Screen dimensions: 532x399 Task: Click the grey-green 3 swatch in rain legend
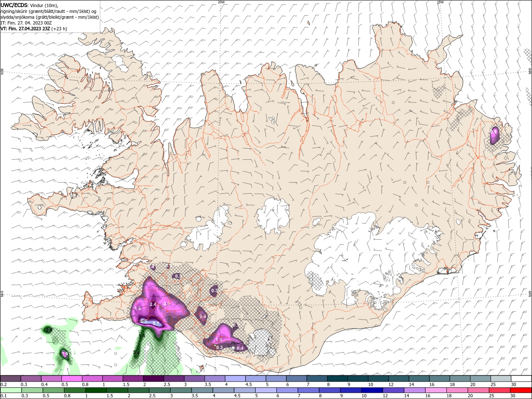pos(181,390)
